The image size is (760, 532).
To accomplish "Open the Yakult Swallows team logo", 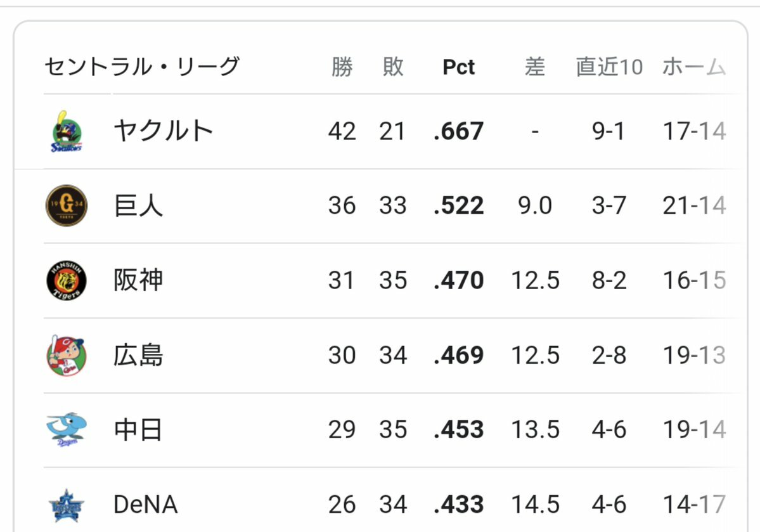I will tap(67, 131).
